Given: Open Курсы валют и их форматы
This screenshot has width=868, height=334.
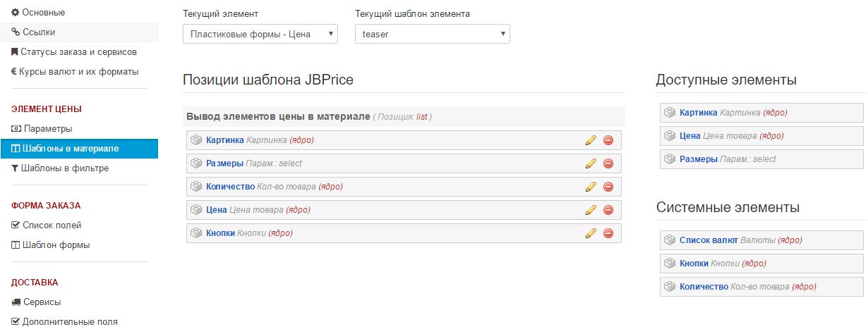Looking at the screenshot, I should (x=78, y=71).
